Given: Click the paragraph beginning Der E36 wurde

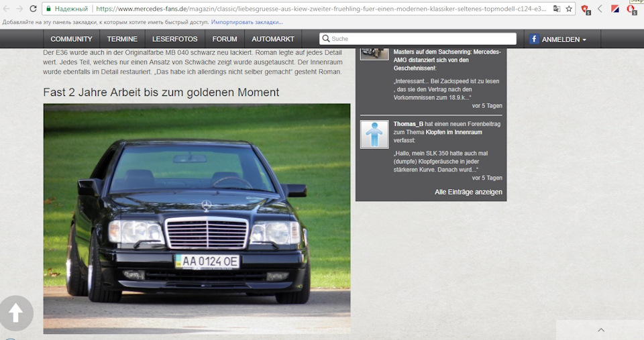Looking at the screenshot, I should pyautogui.click(x=193, y=62).
